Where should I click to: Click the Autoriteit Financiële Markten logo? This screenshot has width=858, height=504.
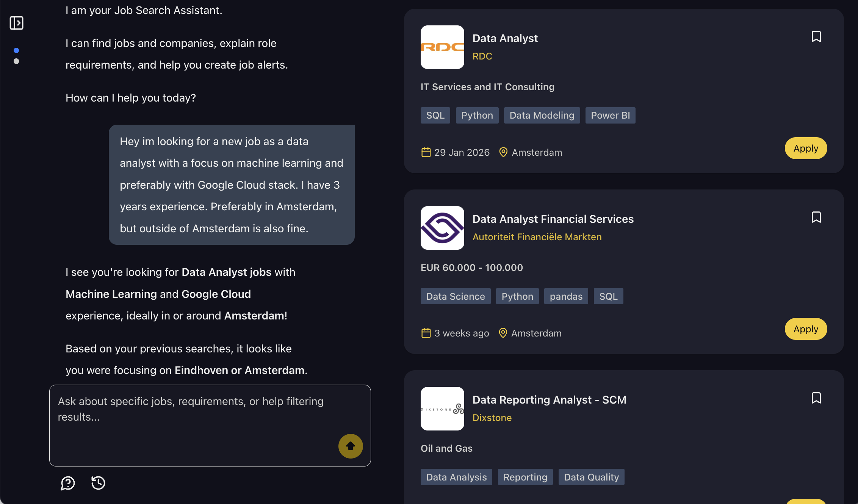[442, 228]
